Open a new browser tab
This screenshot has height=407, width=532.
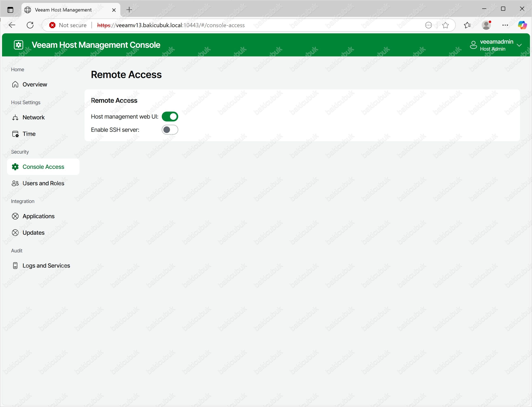pos(129,10)
